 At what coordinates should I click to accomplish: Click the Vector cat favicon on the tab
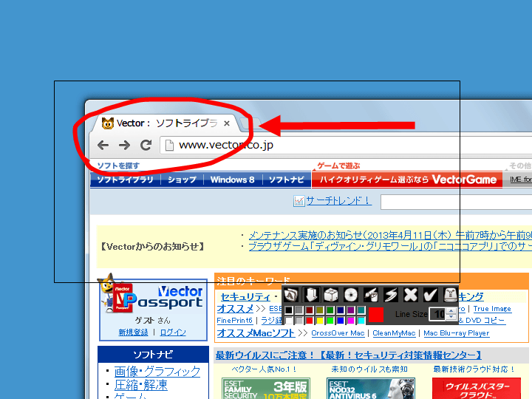(108, 123)
